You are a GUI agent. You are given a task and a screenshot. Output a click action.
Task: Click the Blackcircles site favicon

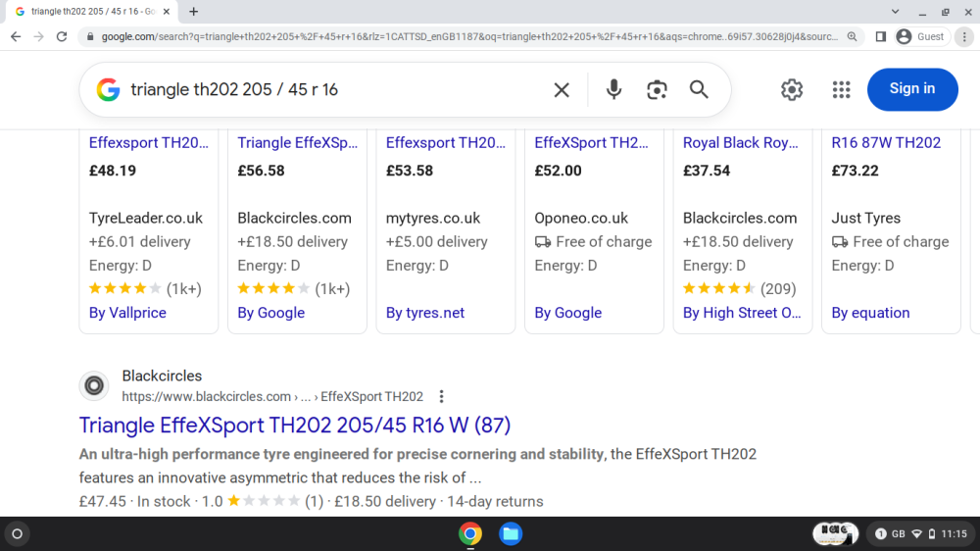94,385
